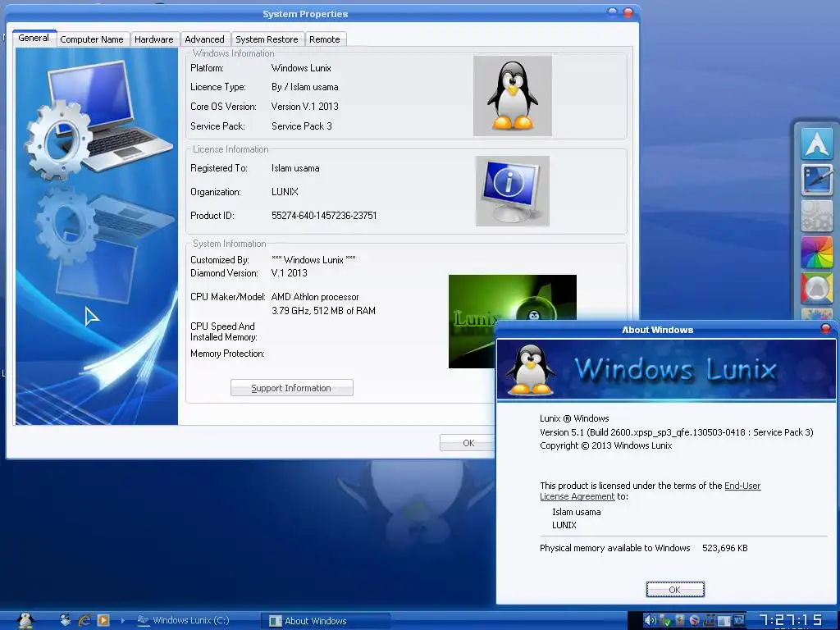840x630 pixels.
Task: Close the About Windows dialog
Action: tap(825, 328)
